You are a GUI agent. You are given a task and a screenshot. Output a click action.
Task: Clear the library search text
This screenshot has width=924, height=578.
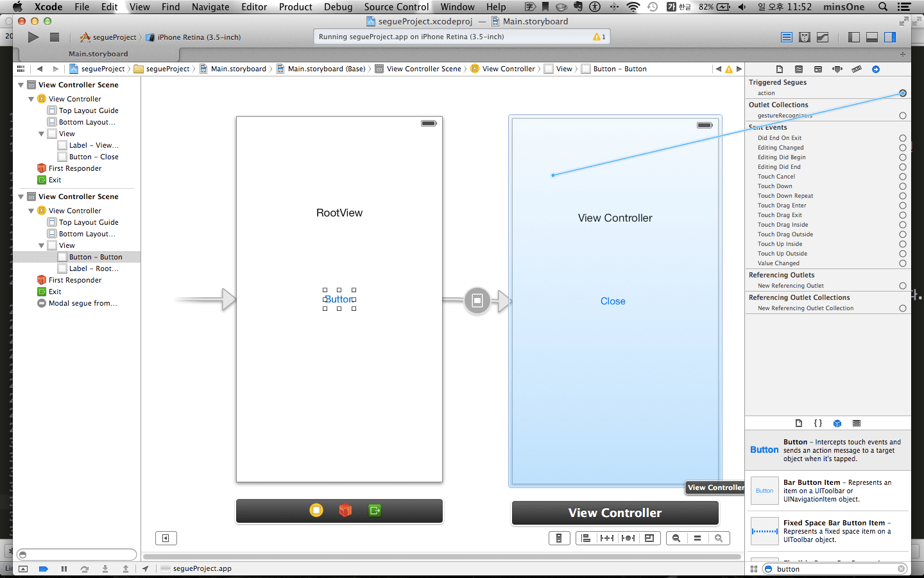click(x=901, y=569)
